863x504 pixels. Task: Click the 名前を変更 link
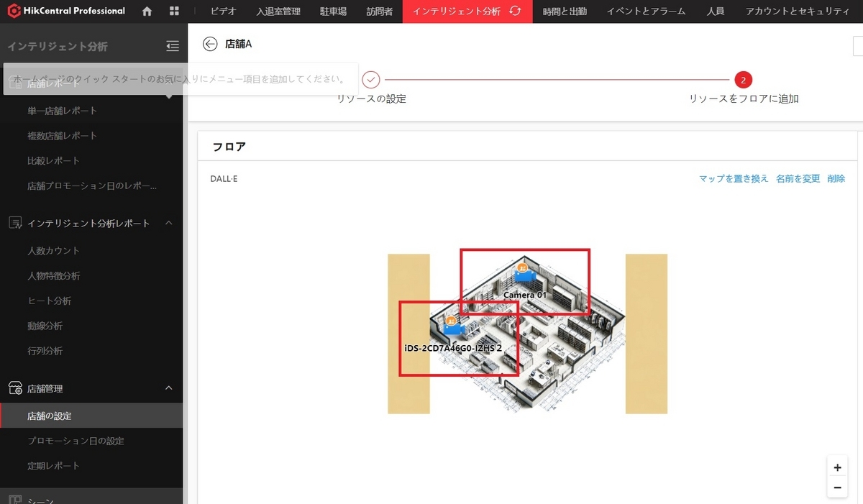coord(798,178)
